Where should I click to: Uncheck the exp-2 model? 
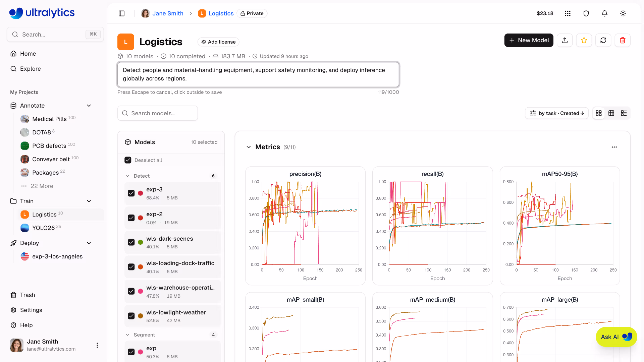[131, 218]
